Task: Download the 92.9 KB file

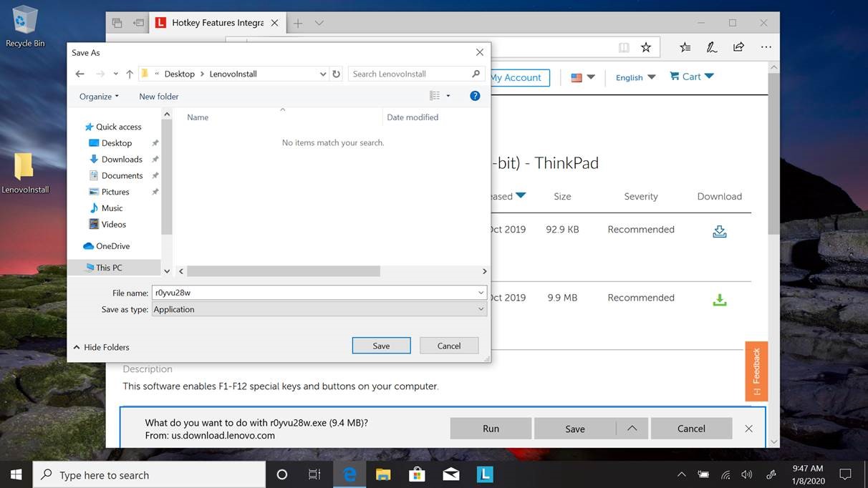Action: (x=720, y=231)
